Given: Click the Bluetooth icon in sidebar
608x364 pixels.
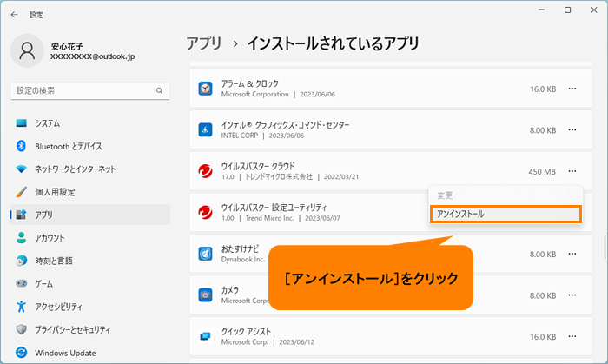Looking at the screenshot, I should pos(22,146).
